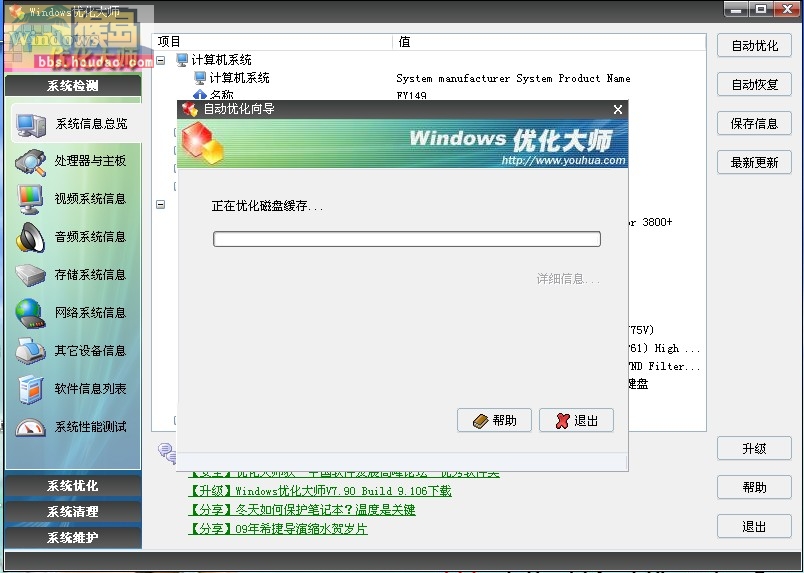
Task: Click the 自动优化 button
Action: tap(754, 46)
